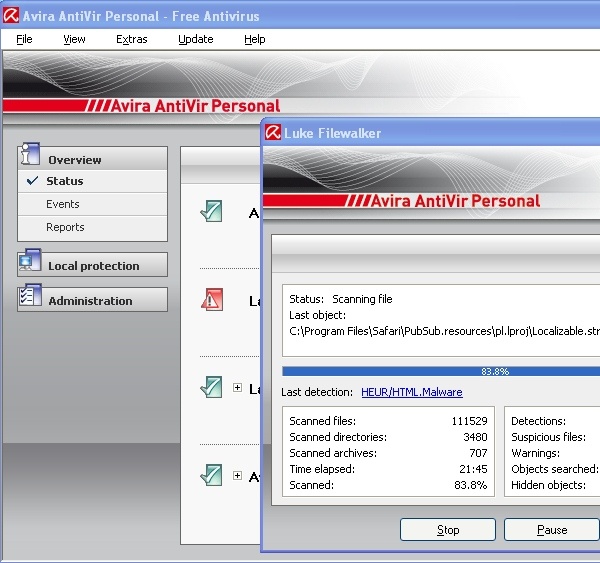Viewport: 600px width, 563px height.
Task: Click the Detections label
Action: click(538, 421)
